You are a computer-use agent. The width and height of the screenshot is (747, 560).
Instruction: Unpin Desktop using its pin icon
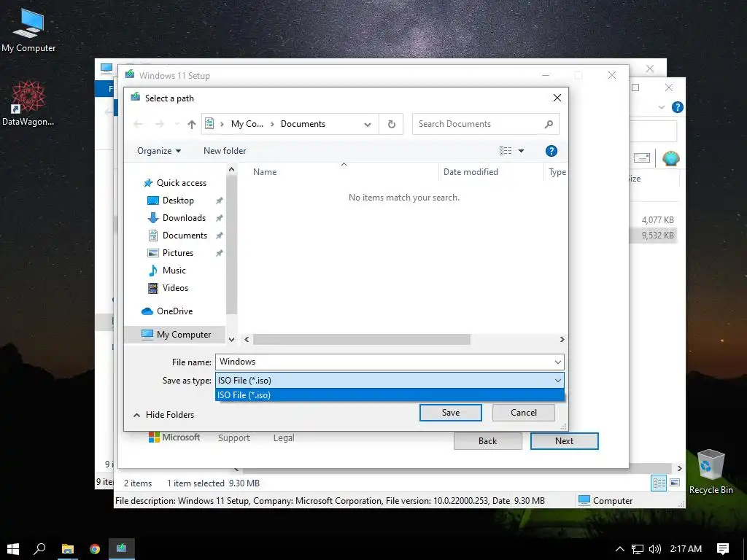point(219,201)
